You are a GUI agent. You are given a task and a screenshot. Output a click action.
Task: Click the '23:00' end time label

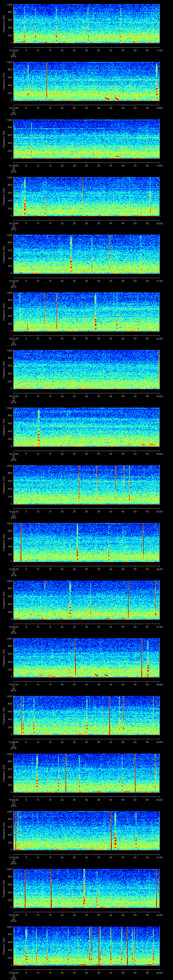(159, 396)
